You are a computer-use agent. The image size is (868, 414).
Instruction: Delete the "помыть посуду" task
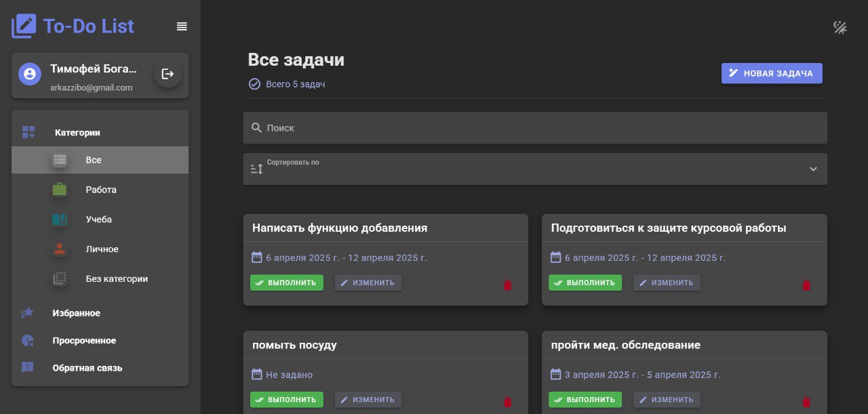(507, 402)
